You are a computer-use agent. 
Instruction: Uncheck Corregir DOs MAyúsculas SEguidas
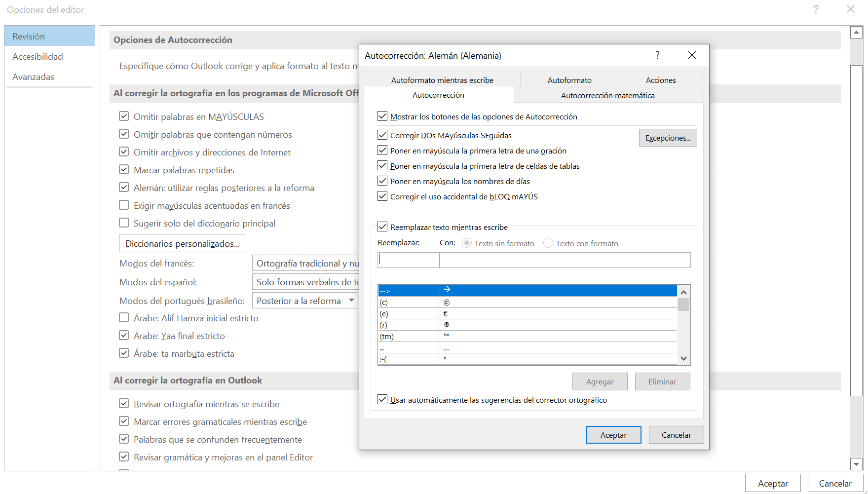(x=382, y=135)
